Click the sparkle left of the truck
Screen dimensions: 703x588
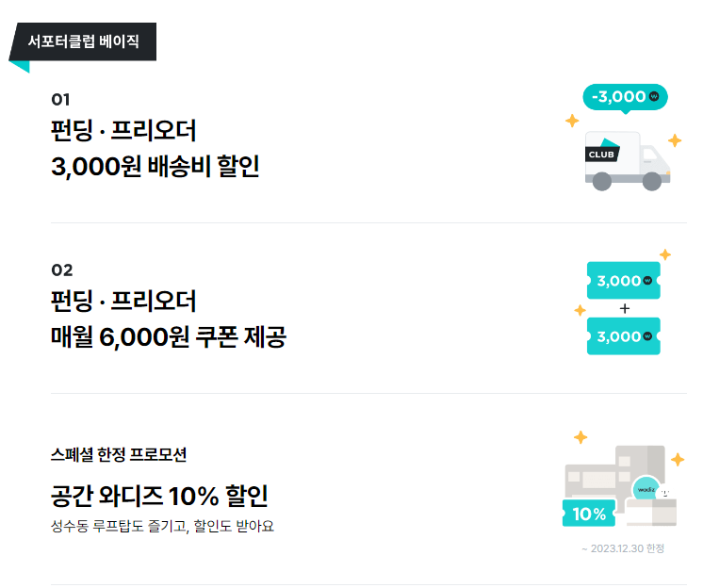571,121
